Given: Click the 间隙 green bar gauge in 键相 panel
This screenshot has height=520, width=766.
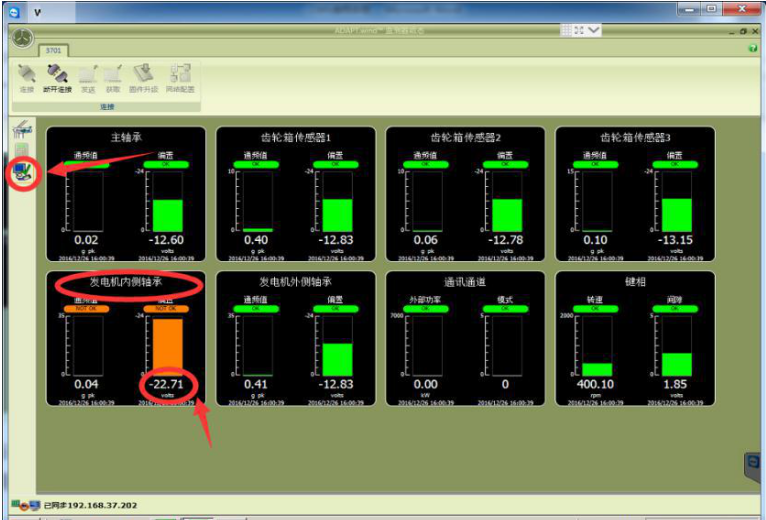Looking at the screenshot, I should pos(677,365).
